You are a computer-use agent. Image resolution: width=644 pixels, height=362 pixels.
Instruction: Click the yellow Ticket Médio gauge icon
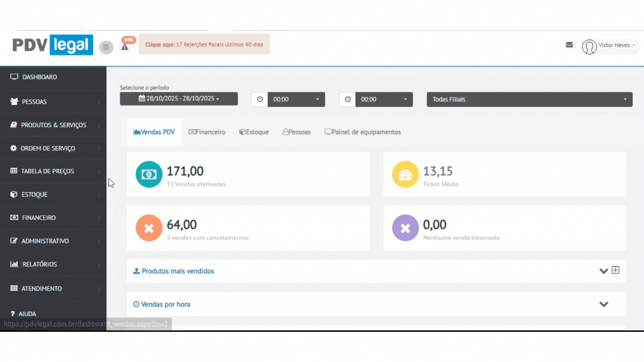tap(405, 174)
